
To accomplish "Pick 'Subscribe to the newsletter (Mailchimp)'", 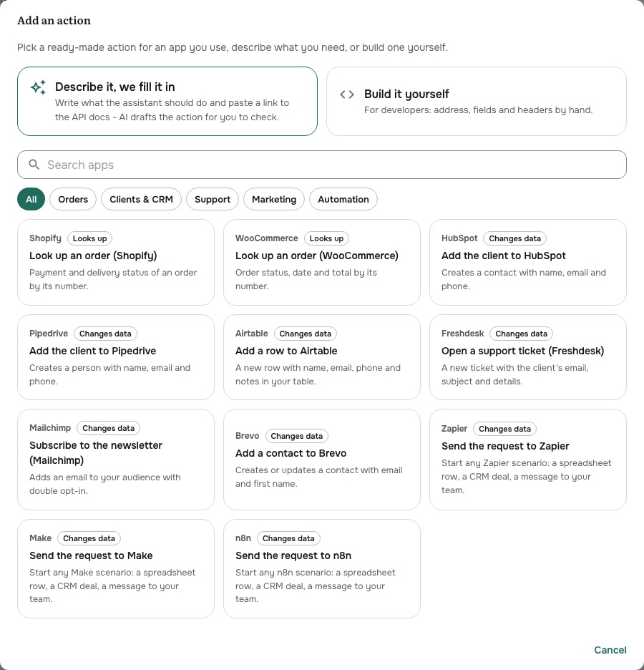I will point(116,460).
